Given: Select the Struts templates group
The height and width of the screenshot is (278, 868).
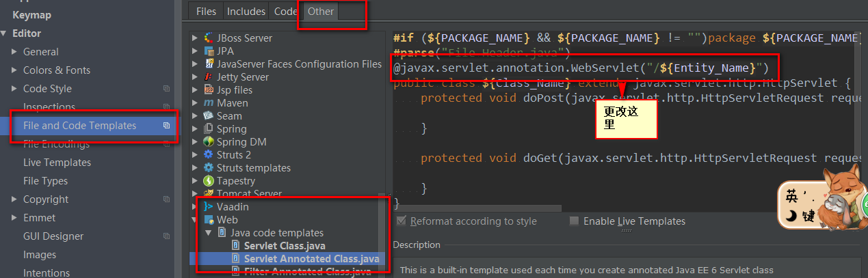Looking at the screenshot, I should (x=254, y=168).
